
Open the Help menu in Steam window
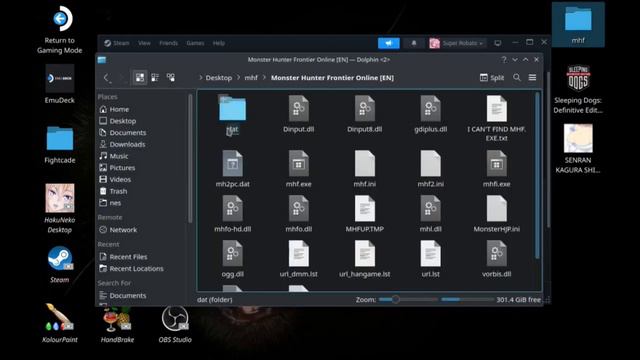click(x=219, y=43)
